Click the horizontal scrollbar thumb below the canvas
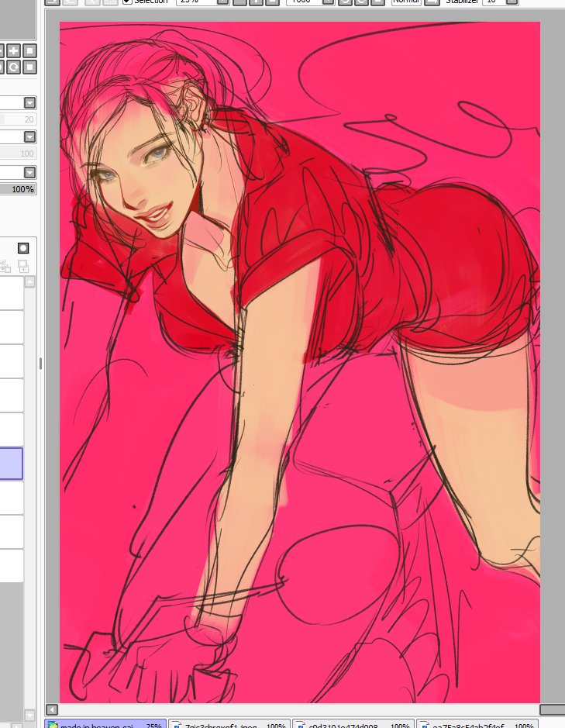 coord(552,709)
